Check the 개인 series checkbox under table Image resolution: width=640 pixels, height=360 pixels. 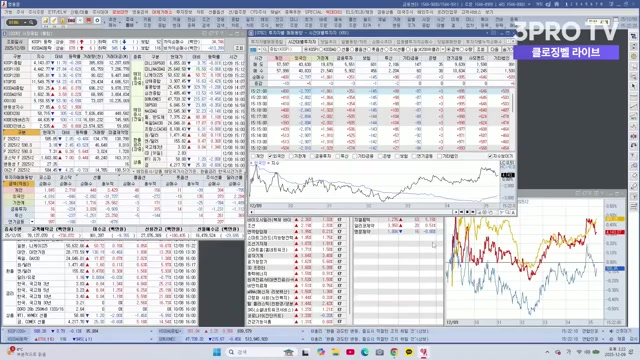tap(253, 156)
